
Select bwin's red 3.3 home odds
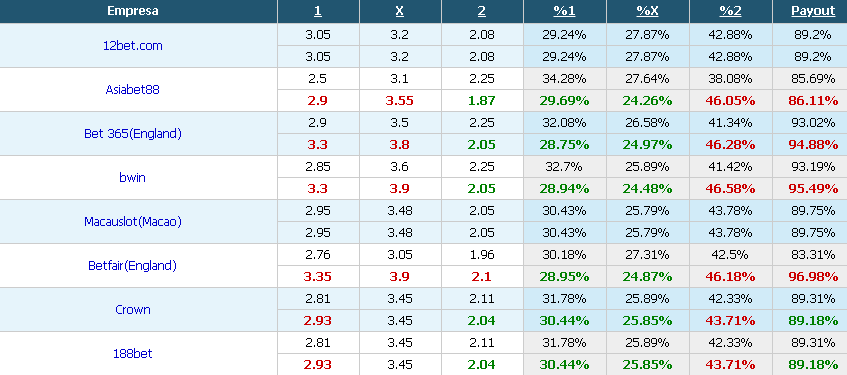click(318, 189)
